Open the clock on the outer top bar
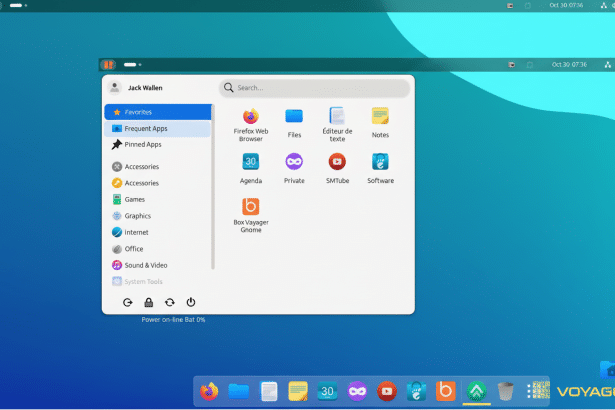 (x=566, y=5)
